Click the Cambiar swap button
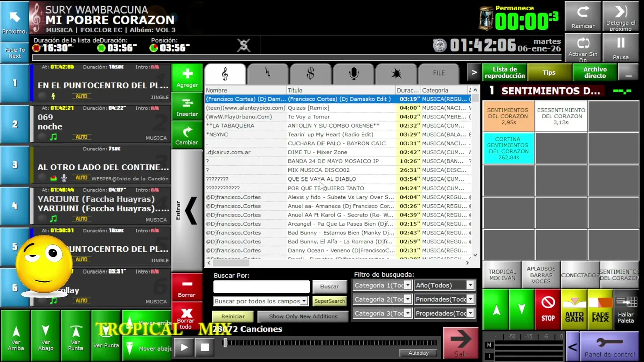Image resolution: width=644 pixels, height=362 pixels. coord(187,135)
